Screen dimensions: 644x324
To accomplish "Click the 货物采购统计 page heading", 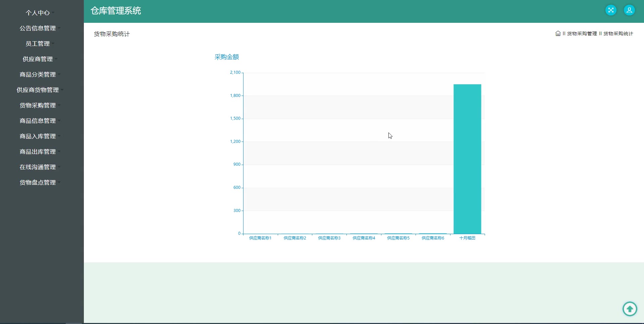I will [x=112, y=34].
